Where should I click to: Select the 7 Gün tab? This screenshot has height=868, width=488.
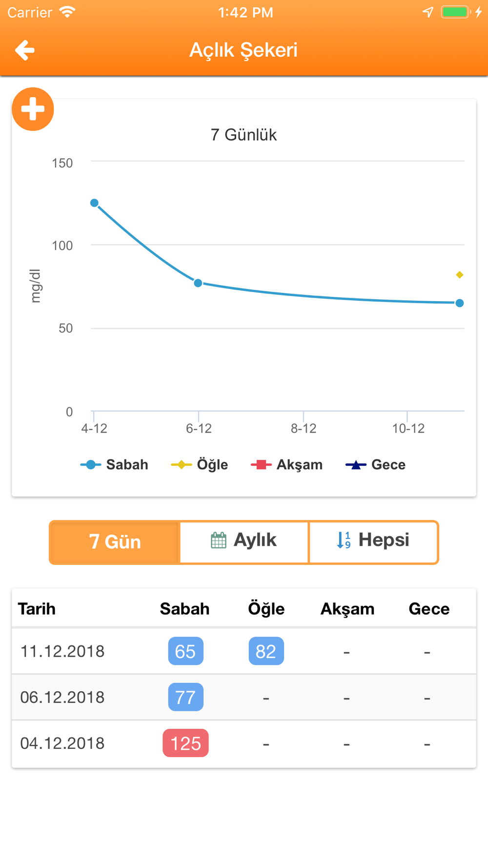115,542
